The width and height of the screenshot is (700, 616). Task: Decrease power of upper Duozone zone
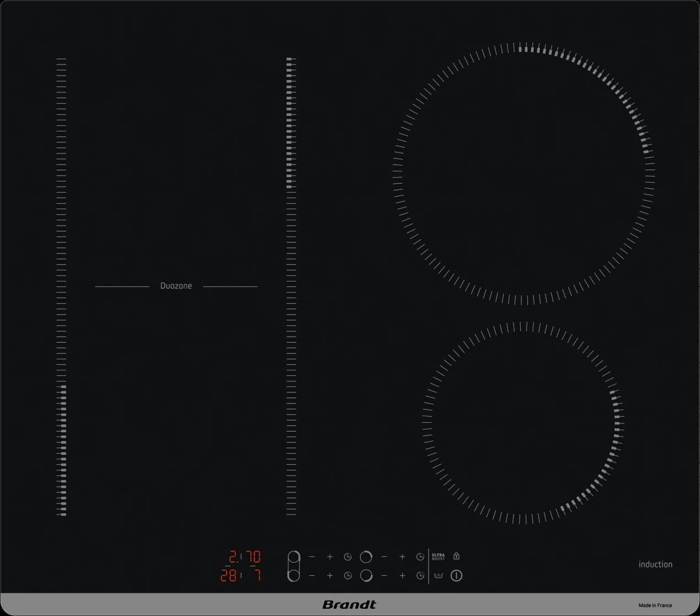pos(312,557)
